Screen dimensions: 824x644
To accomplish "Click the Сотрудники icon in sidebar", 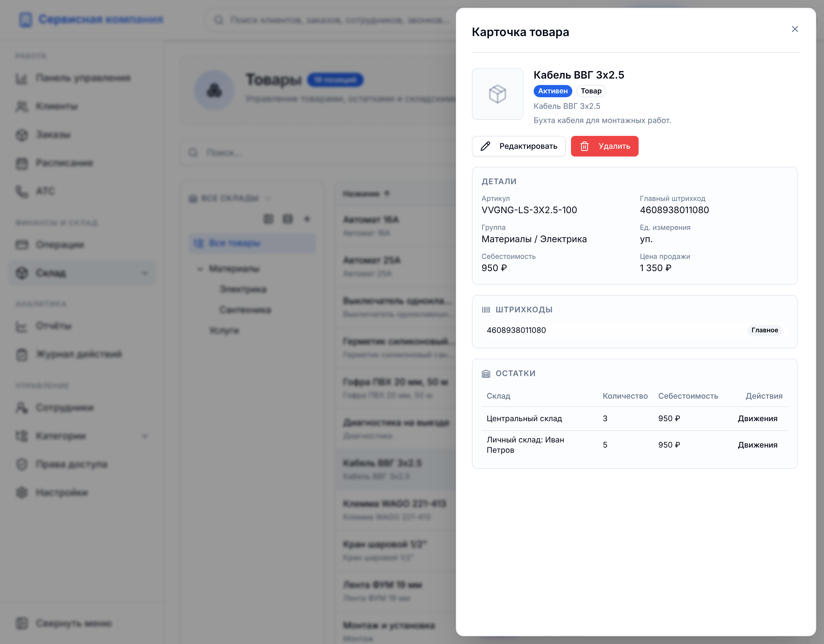I will point(22,408).
